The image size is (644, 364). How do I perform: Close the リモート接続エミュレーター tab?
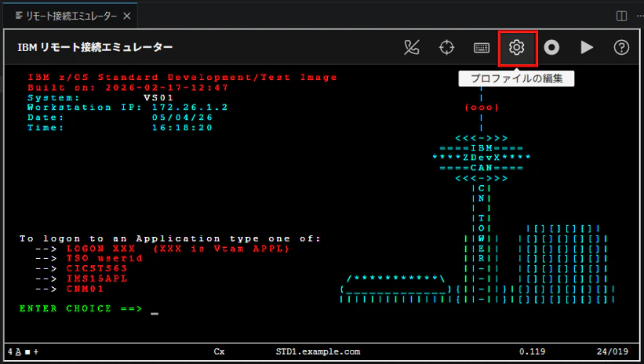pyautogui.click(x=127, y=16)
